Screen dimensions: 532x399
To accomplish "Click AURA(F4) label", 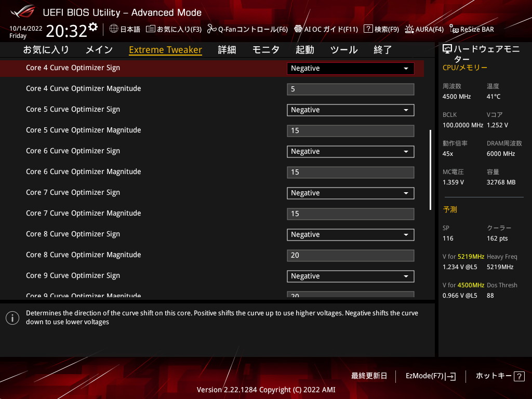I will click(429, 30).
